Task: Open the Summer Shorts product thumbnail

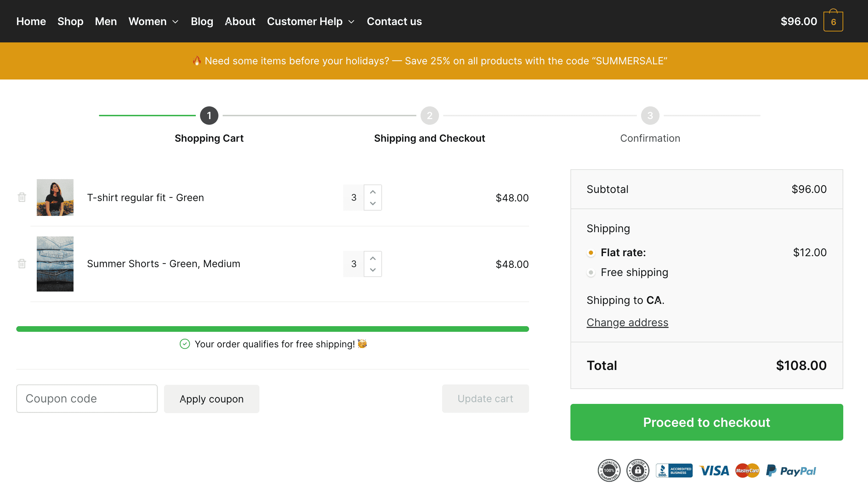Action: click(x=55, y=264)
